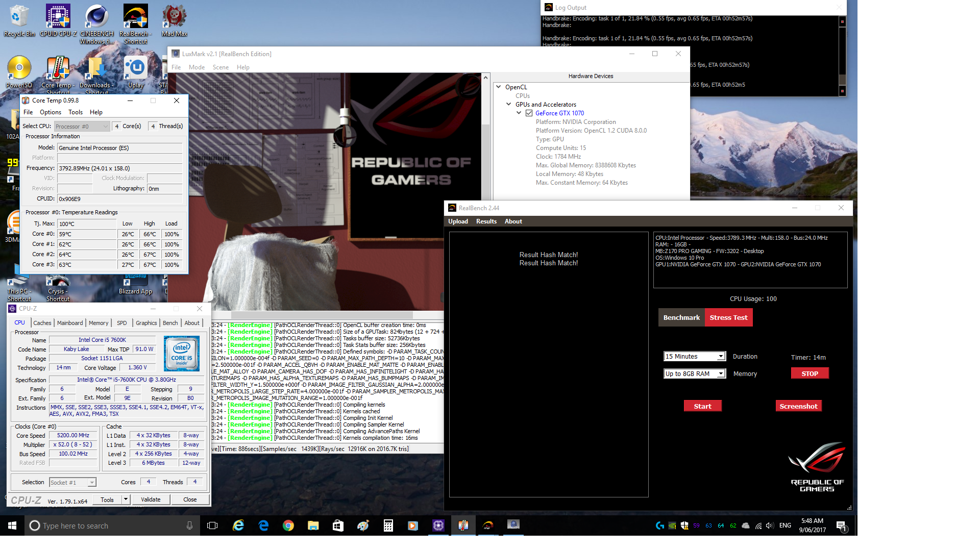Switch to CPU-Z Caches tab

click(x=42, y=323)
